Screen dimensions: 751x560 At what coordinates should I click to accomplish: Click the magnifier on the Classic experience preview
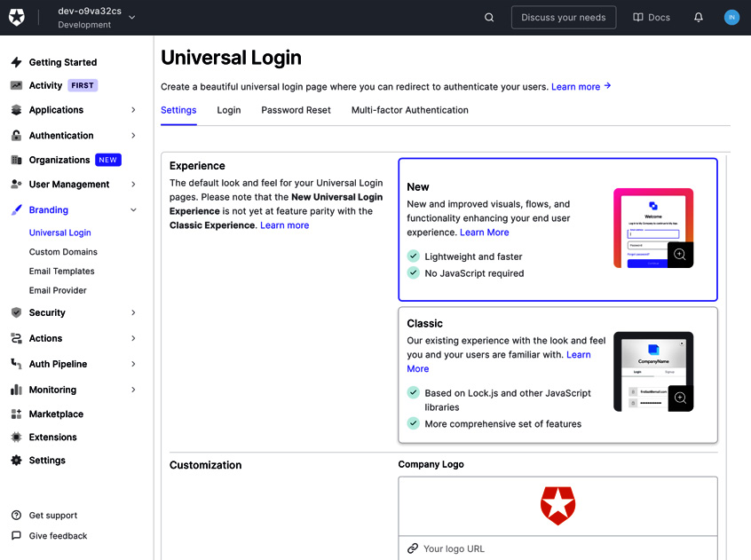(679, 398)
